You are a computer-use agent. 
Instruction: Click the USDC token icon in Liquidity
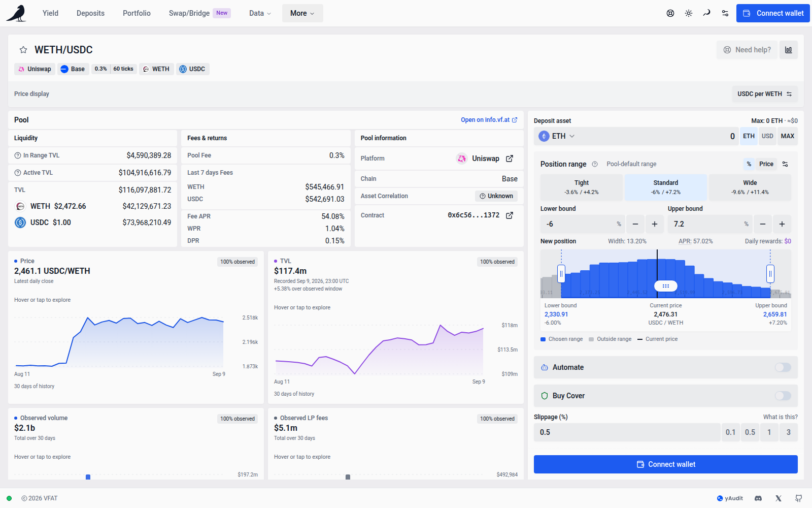coord(20,223)
